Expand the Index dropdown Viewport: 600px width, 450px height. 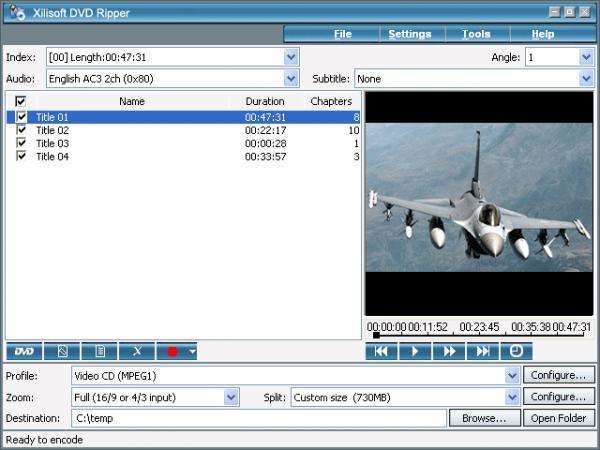291,57
